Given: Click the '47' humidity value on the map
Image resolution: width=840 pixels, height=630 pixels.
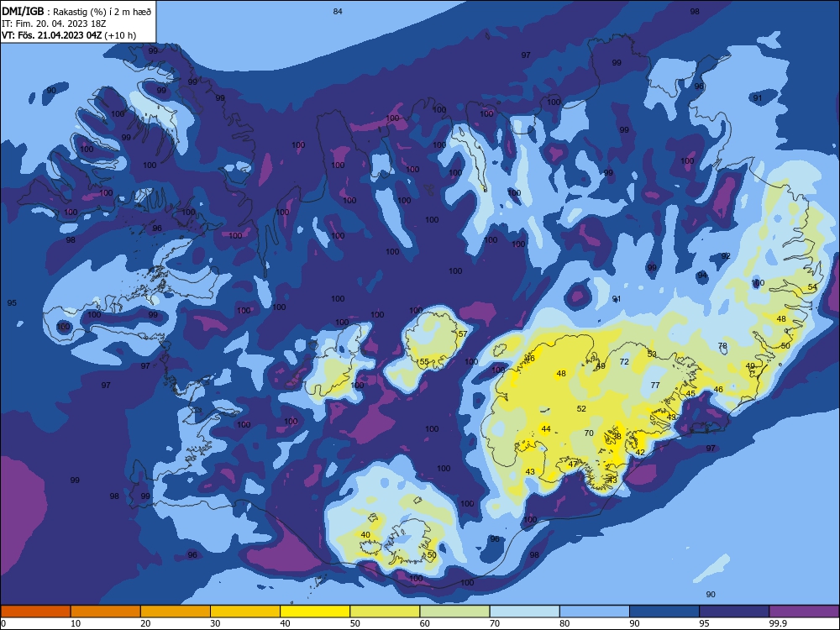Looking at the screenshot, I should (x=573, y=464).
